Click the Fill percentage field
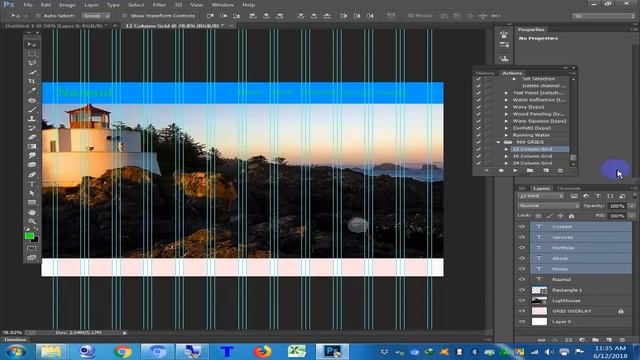Viewport: 640px width, 360px height. pyautogui.click(x=617, y=216)
